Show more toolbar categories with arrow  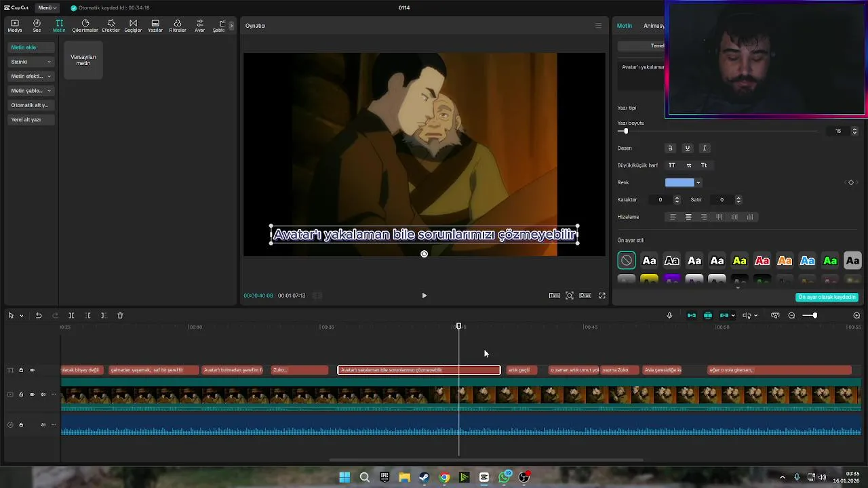[231, 26]
